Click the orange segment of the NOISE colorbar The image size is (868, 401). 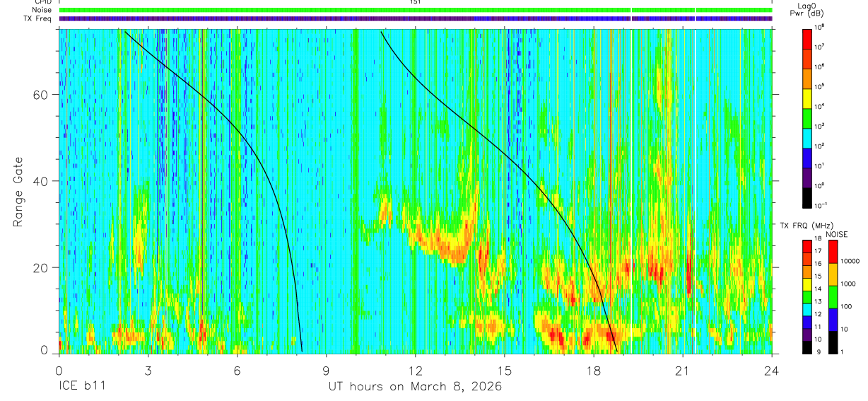pos(833,274)
